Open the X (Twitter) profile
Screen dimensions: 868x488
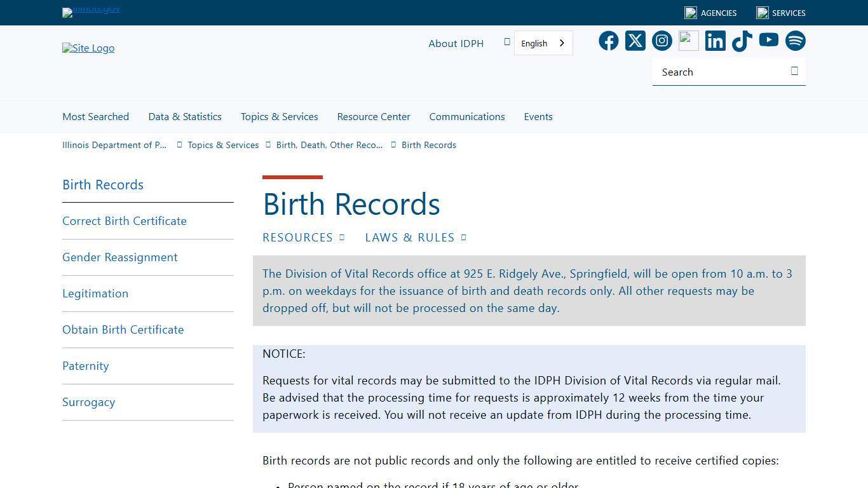[x=635, y=40]
